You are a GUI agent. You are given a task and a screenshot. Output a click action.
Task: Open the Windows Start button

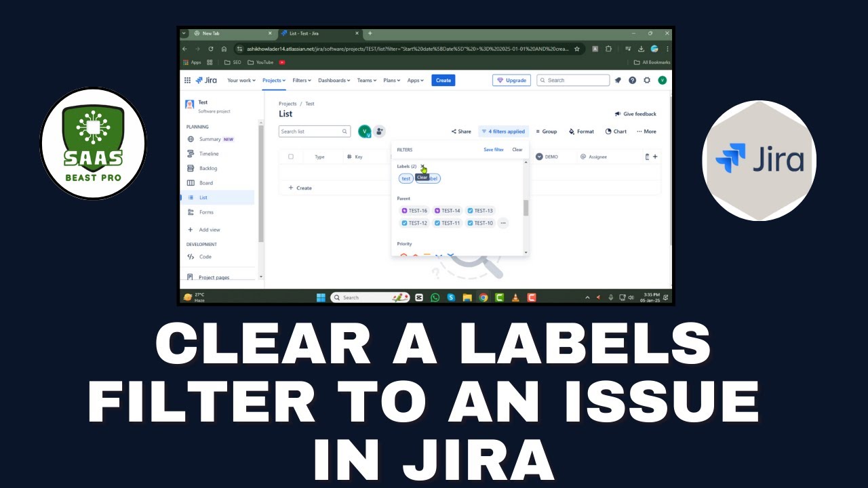click(321, 298)
